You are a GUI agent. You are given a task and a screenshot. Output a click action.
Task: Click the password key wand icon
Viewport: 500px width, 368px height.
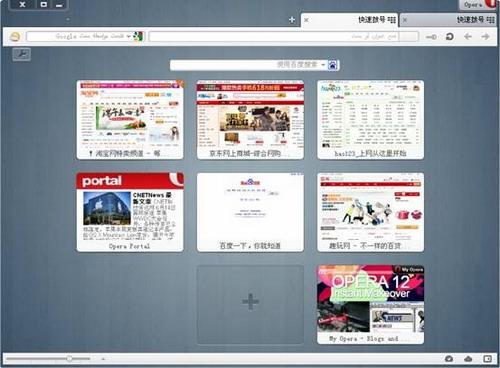[x=431, y=37]
